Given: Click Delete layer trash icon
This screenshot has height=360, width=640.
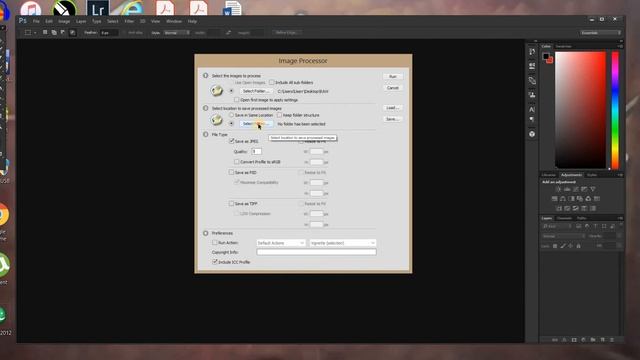Looking at the screenshot, I should [612, 340].
